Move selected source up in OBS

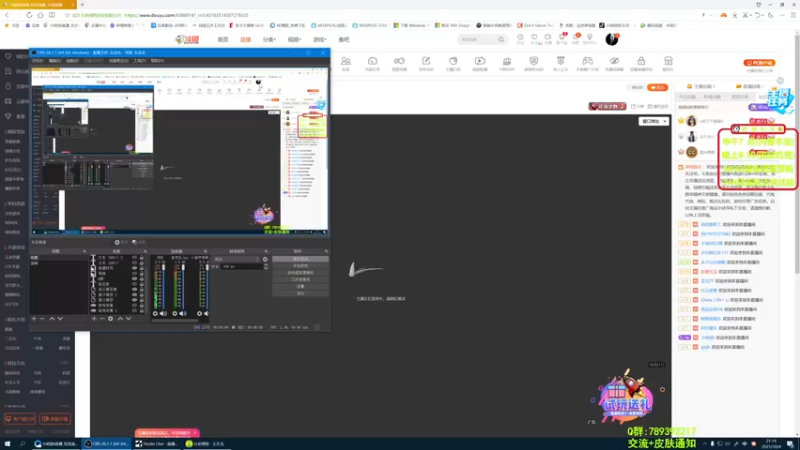click(120, 319)
